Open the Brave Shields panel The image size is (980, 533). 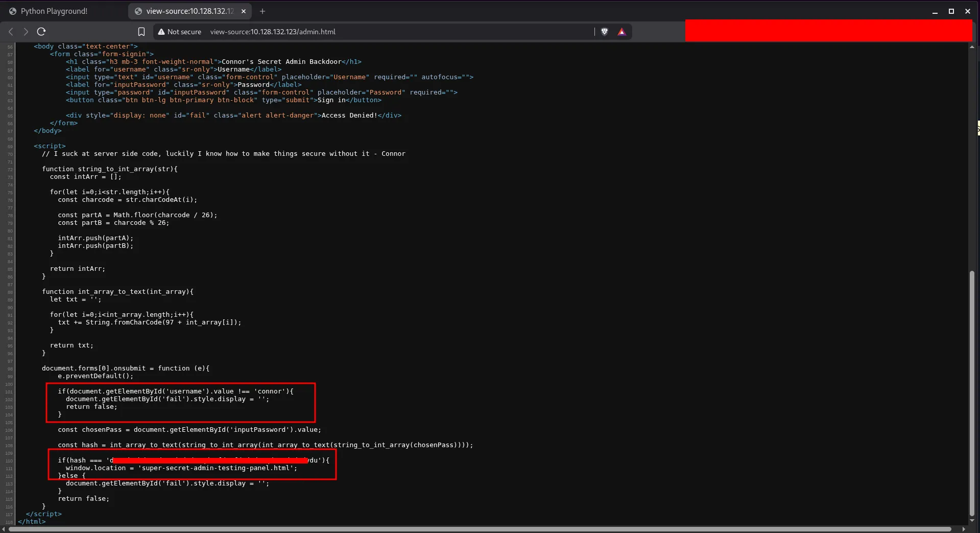pos(605,32)
